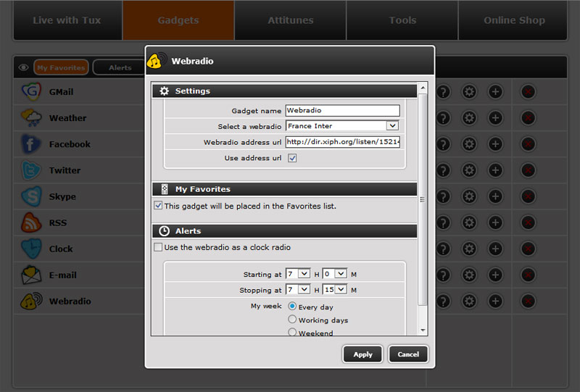This screenshot has height=392, width=580.
Task: Click the Facebook gadget icon
Action: [x=31, y=144]
